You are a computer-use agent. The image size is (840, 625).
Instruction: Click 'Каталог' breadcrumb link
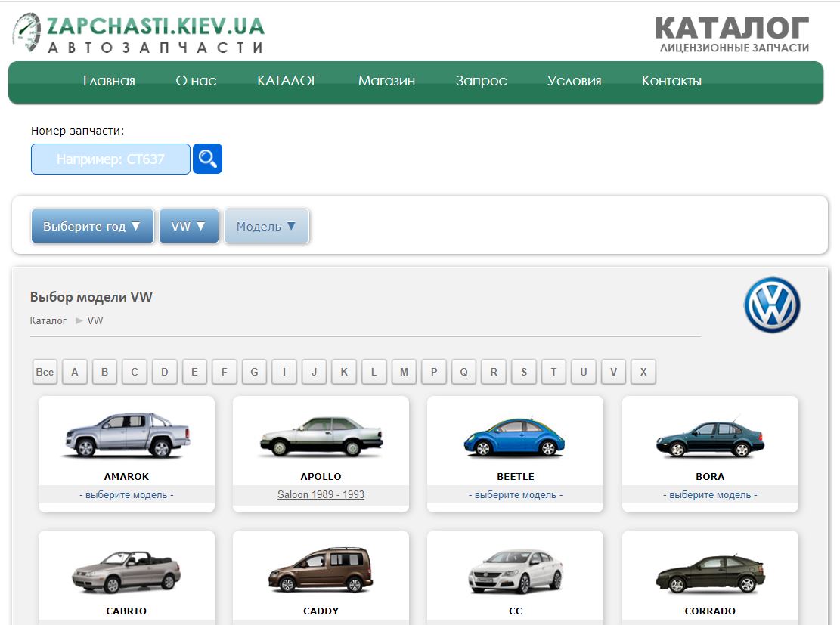tap(48, 320)
